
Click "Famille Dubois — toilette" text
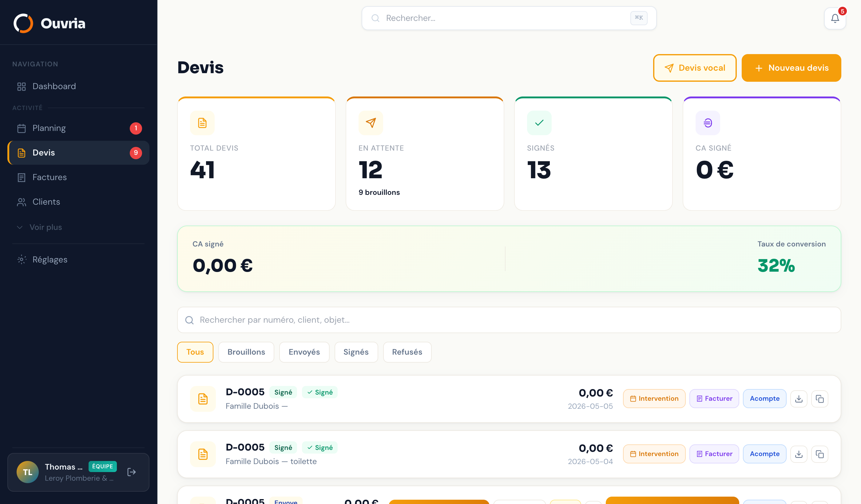(271, 461)
